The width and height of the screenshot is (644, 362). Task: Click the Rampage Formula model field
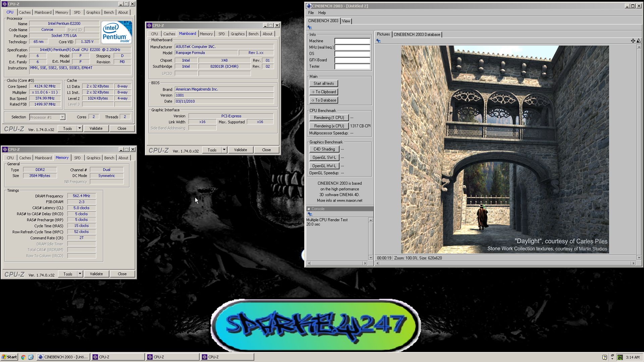(206, 53)
